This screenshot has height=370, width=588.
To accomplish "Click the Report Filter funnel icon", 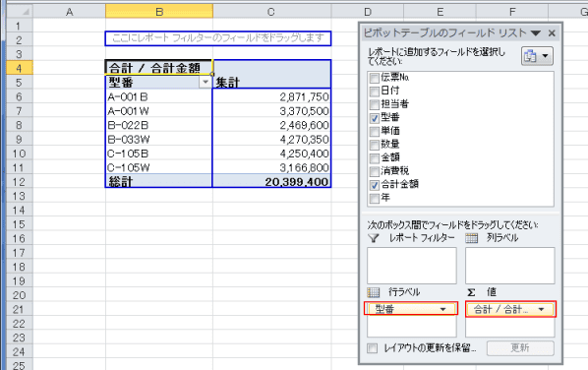I will tap(374, 238).
